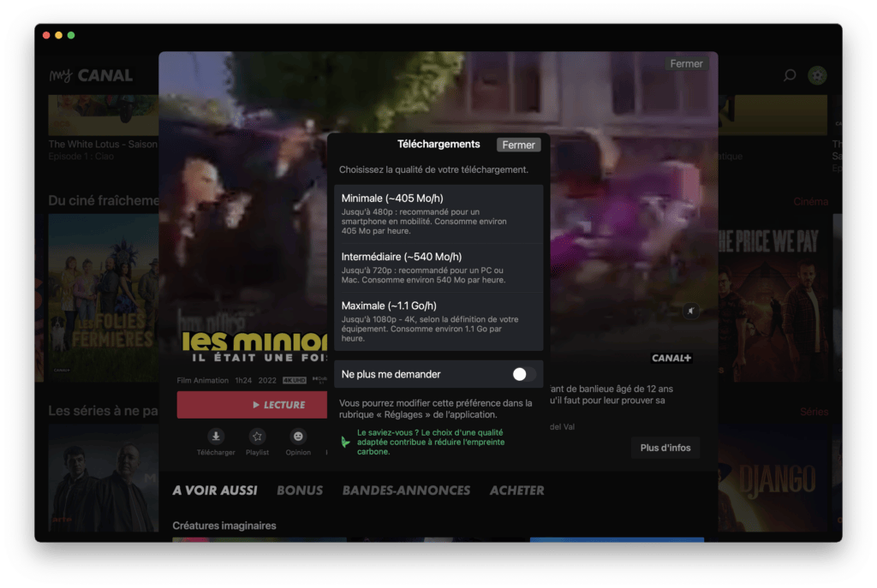Switch to BANDES-ANNONCES tab

(406, 490)
